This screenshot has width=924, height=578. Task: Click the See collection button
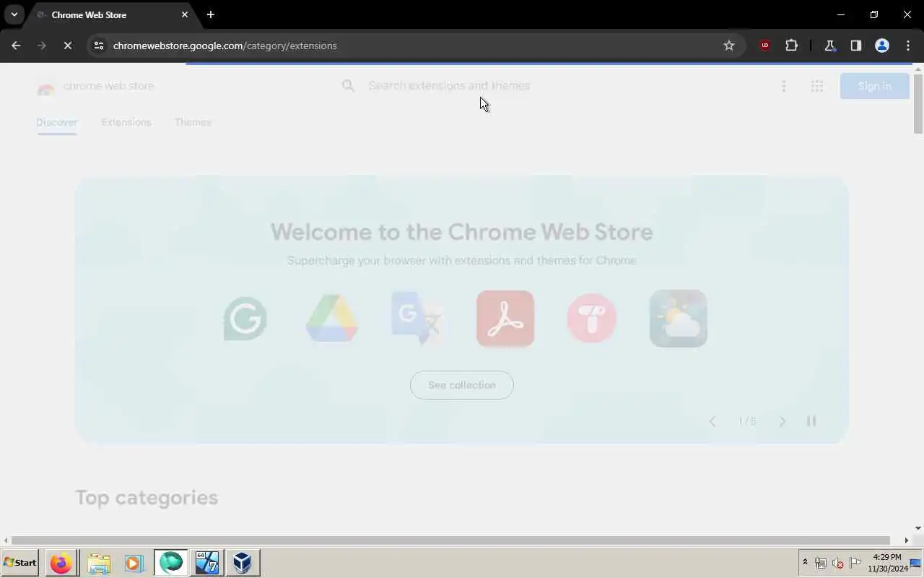[x=462, y=385]
